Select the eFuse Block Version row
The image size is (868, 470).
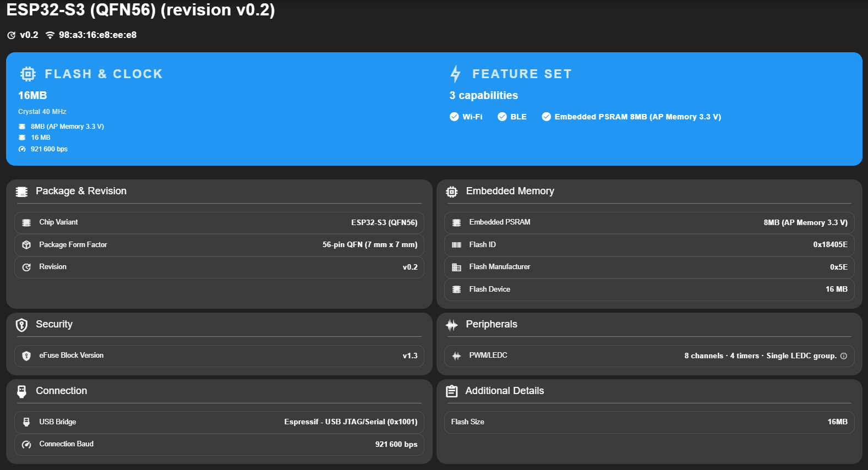219,356
